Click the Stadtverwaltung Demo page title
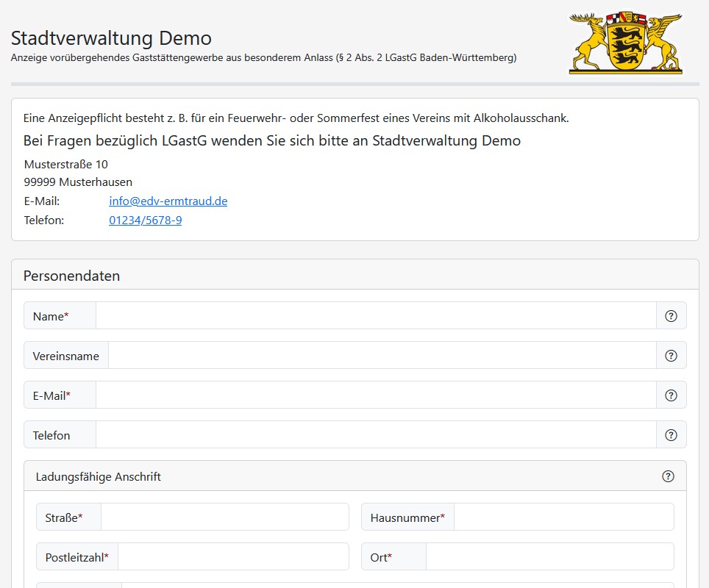The width and height of the screenshot is (709, 588). 111,37
